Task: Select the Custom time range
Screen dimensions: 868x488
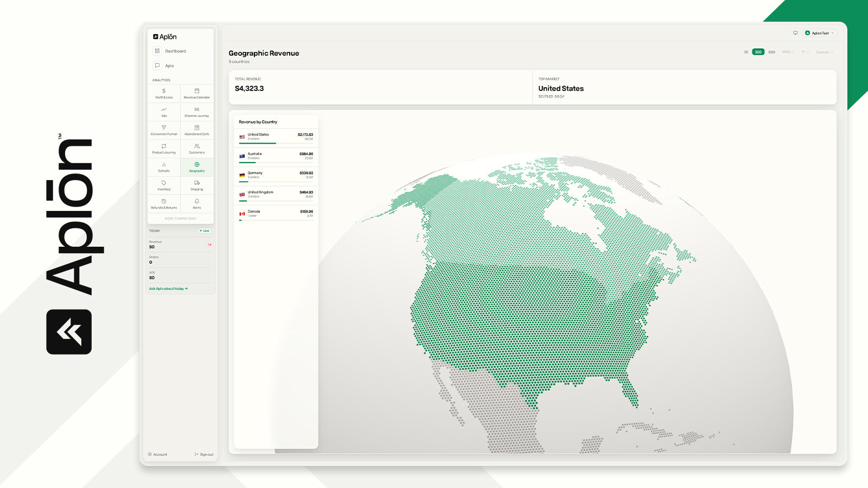Action: (x=825, y=52)
